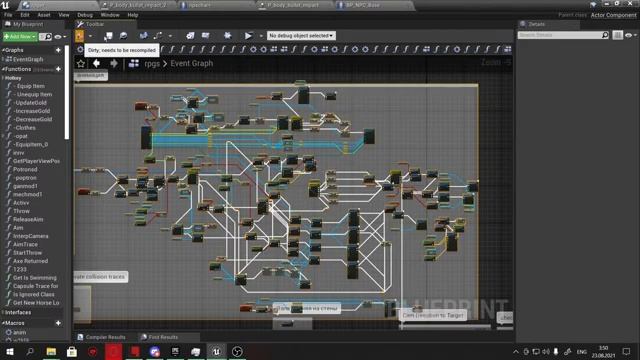640x360 pixels.
Task: Open the Debug menu
Action: [85, 15]
